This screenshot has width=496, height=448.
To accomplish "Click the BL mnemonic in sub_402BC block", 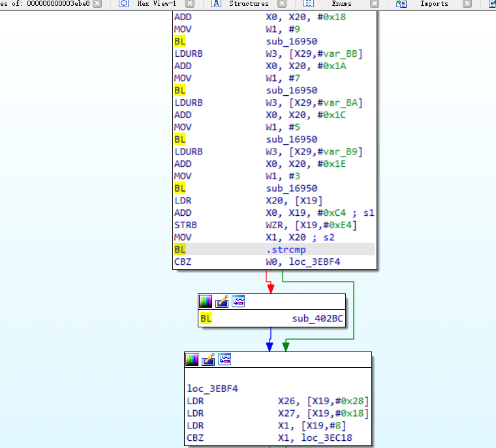I will pyautogui.click(x=206, y=318).
